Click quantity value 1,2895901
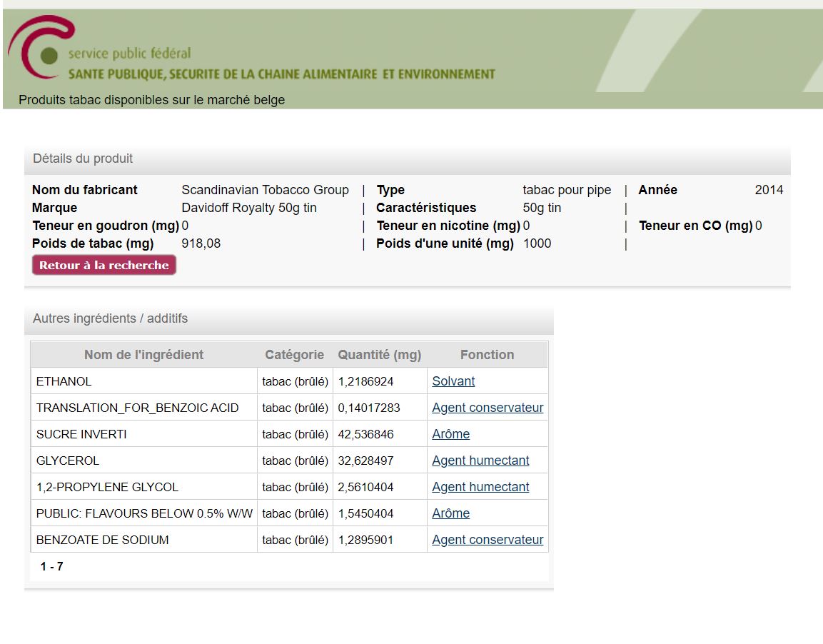 pyautogui.click(x=366, y=540)
